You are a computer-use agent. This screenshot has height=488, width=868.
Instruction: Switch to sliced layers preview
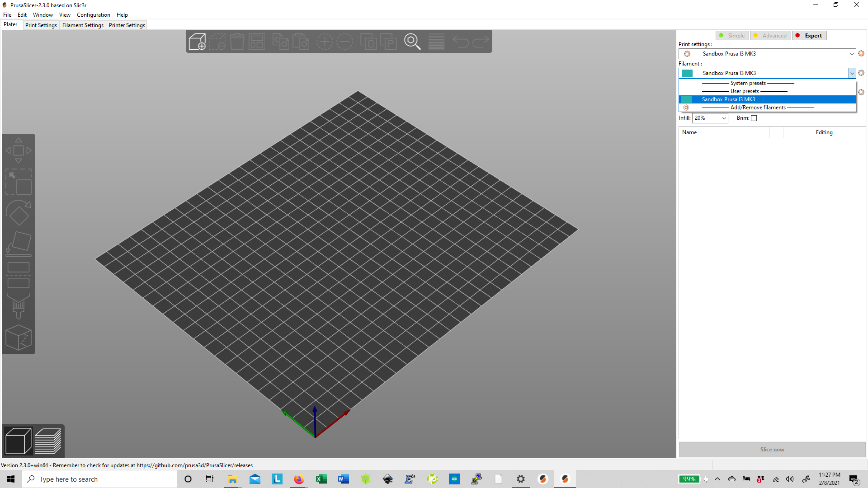coord(48,441)
